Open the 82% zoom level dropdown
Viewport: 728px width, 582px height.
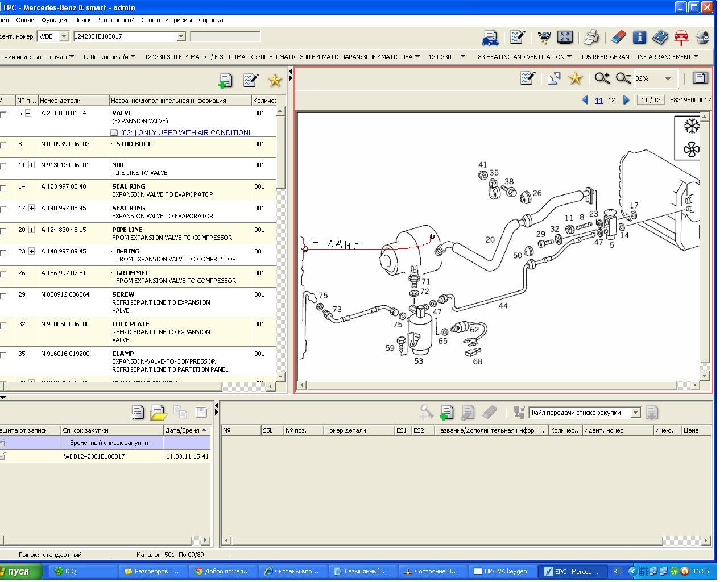pyautogui.click(x=668, y=78)
